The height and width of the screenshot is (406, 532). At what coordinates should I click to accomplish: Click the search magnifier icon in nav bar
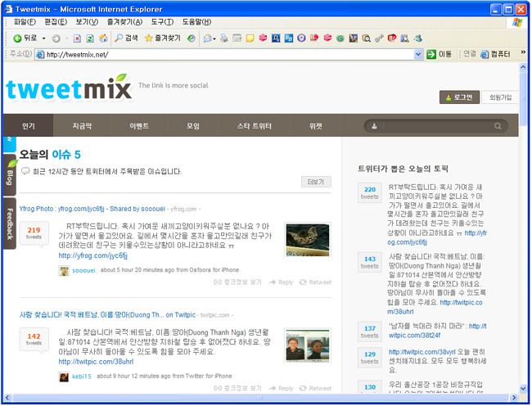point(498,126)
